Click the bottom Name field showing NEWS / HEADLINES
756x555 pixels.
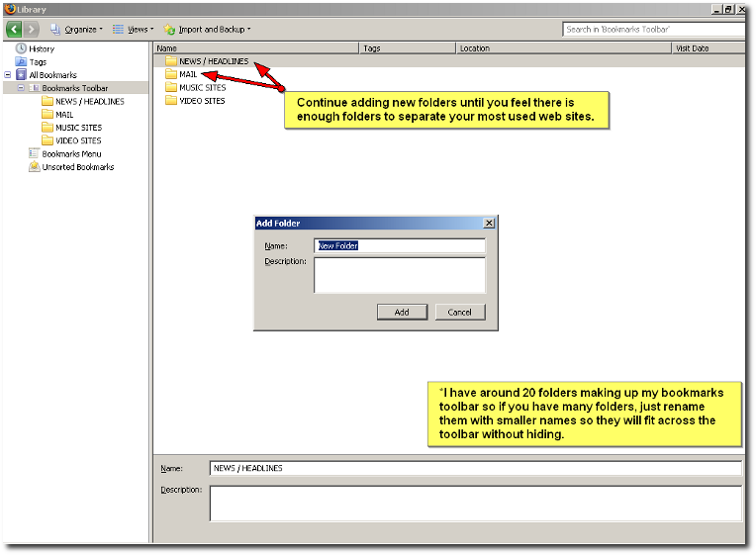[475, 468]
